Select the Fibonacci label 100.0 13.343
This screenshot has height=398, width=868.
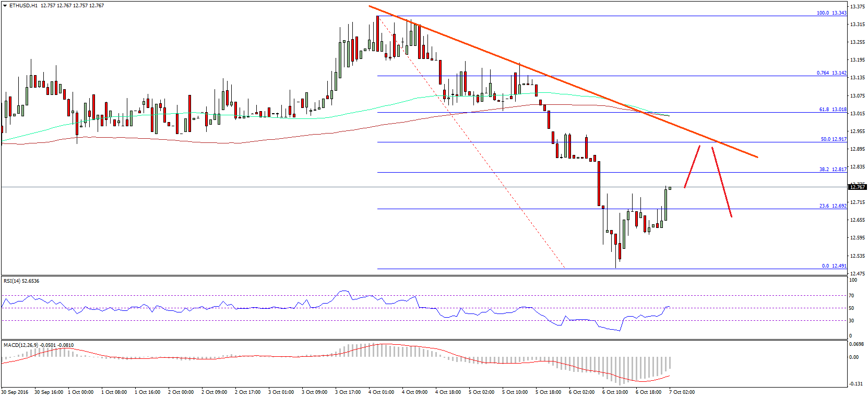(831, 13)
